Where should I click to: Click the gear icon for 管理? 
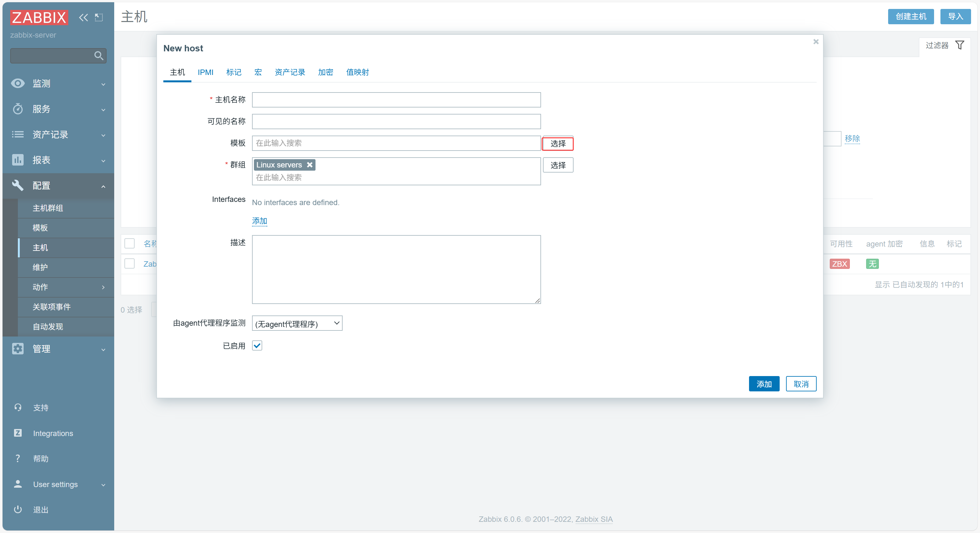coord(18,349)
